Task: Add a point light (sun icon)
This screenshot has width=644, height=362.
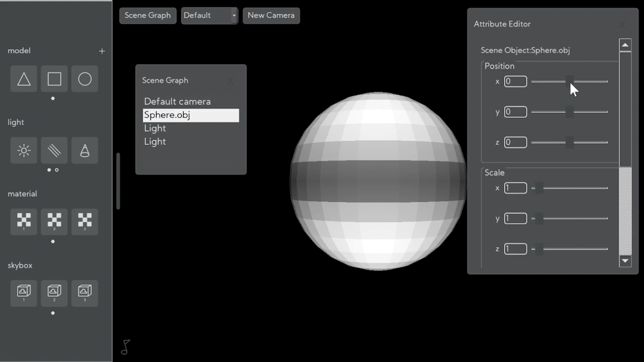Action: (x=24, y=150)
